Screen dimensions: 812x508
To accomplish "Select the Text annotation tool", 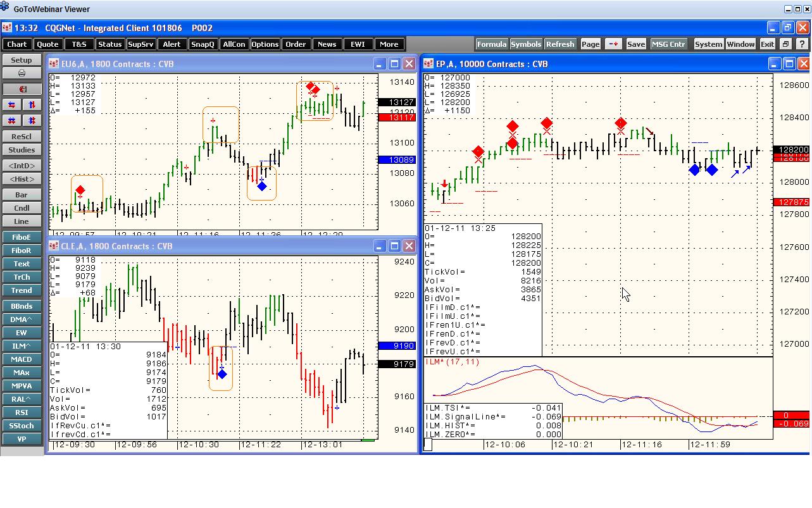I will tap(22, 264).
